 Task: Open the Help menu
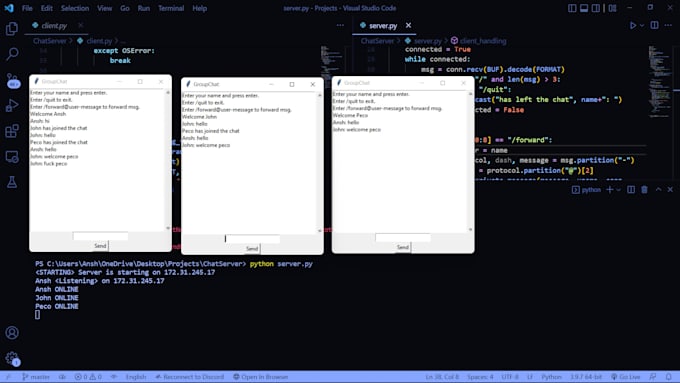(x=199, y=8)
